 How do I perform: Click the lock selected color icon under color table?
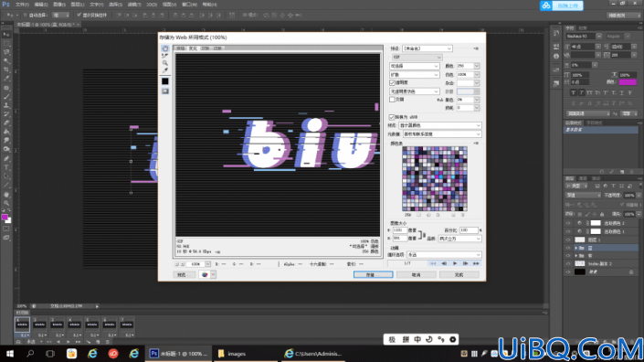[x=438, y=215]
